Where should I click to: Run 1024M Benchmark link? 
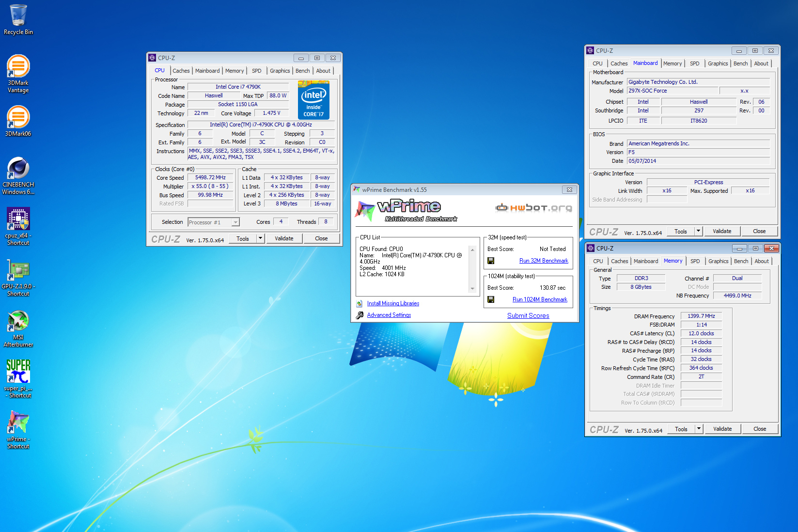pyautogui.click(x=540, y=299)
